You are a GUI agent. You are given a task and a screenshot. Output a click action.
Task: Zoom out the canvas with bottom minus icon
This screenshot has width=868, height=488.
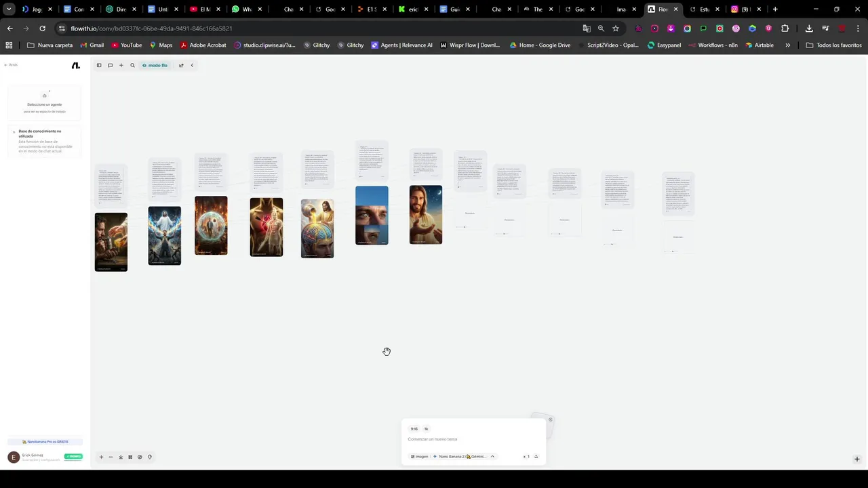(x=111, y=457)
